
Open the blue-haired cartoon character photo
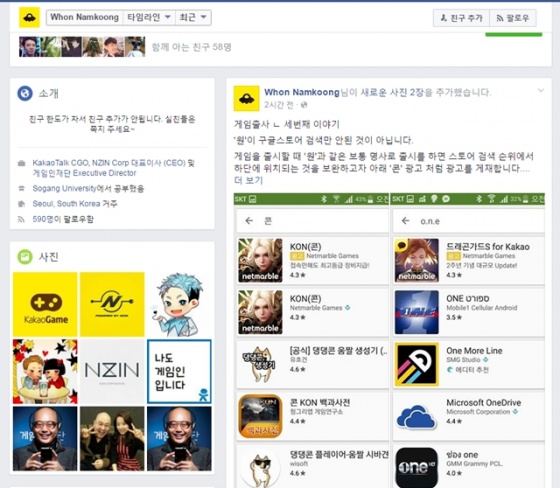click(x=179, y=304)
